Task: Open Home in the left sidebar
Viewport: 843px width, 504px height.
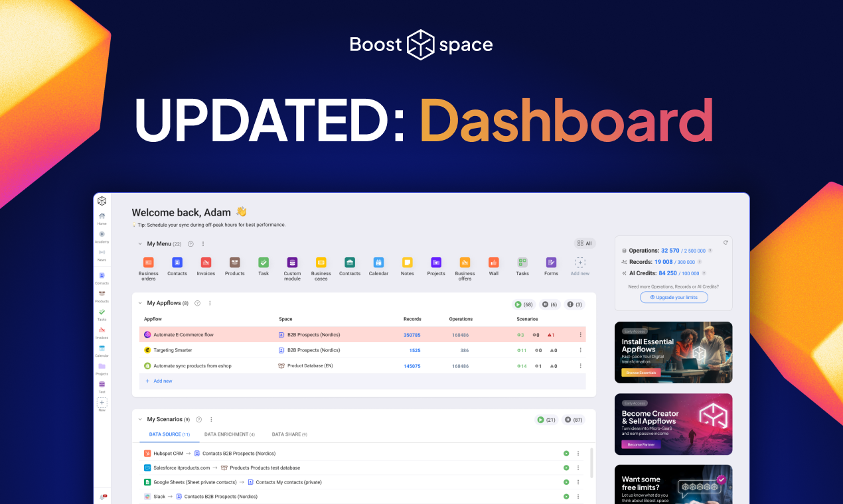Action: coord(102,218)
